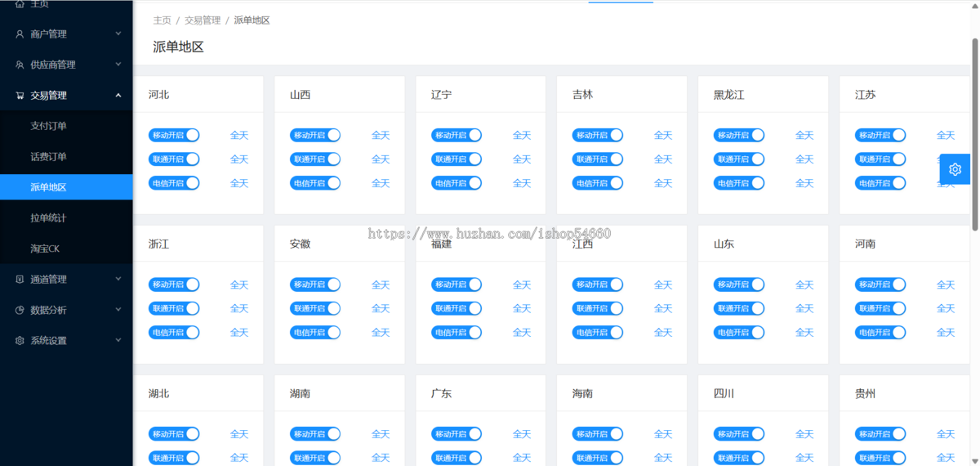
Task: Click 全天 link for 安徽 移动 row
Action: 381,285
